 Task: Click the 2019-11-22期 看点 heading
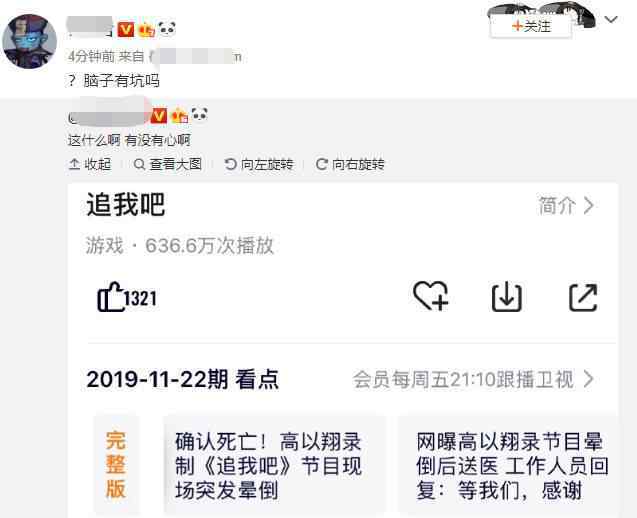(x=182, y=379)
